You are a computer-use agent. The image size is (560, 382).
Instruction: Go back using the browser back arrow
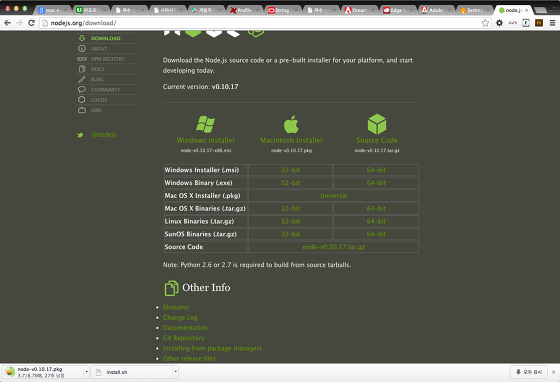[8, 23]
